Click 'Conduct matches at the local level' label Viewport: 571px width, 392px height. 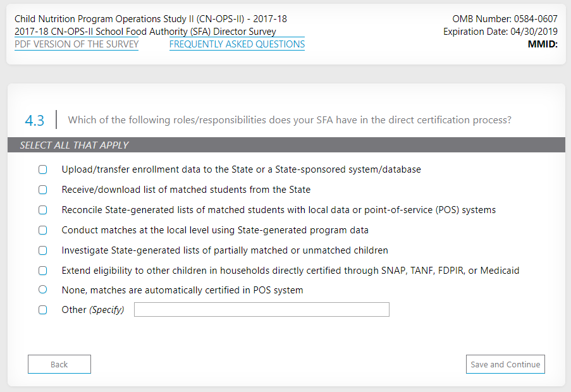pos(215,230)
